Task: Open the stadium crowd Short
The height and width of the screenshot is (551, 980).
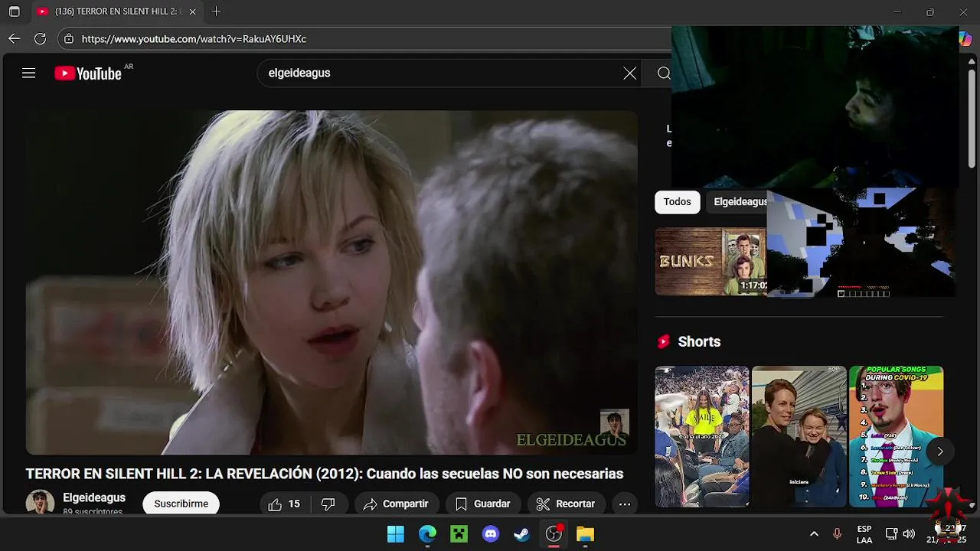Action: pyautogui.click(x=701, y=436)
